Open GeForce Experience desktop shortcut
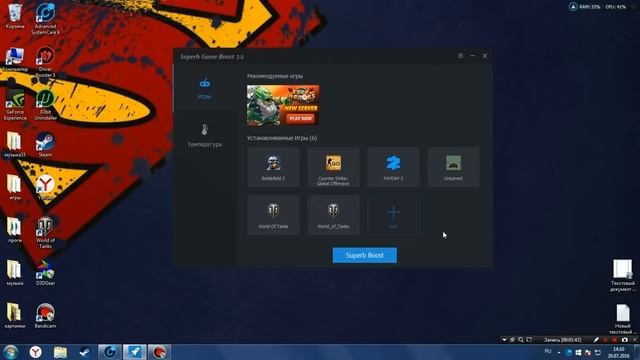The height and width of the screenshot is (360, 640). tap(15, 105)
